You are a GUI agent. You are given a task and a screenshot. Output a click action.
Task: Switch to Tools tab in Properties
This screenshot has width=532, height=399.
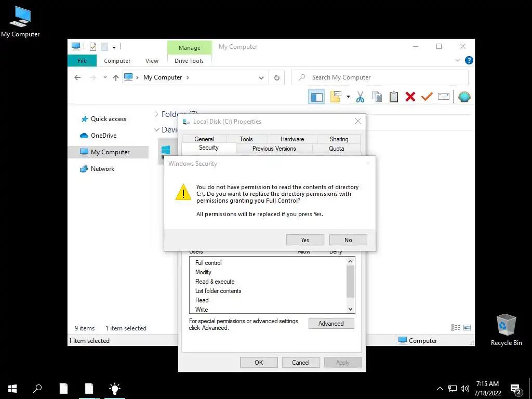pyautogui.click(x=246, y=139)
